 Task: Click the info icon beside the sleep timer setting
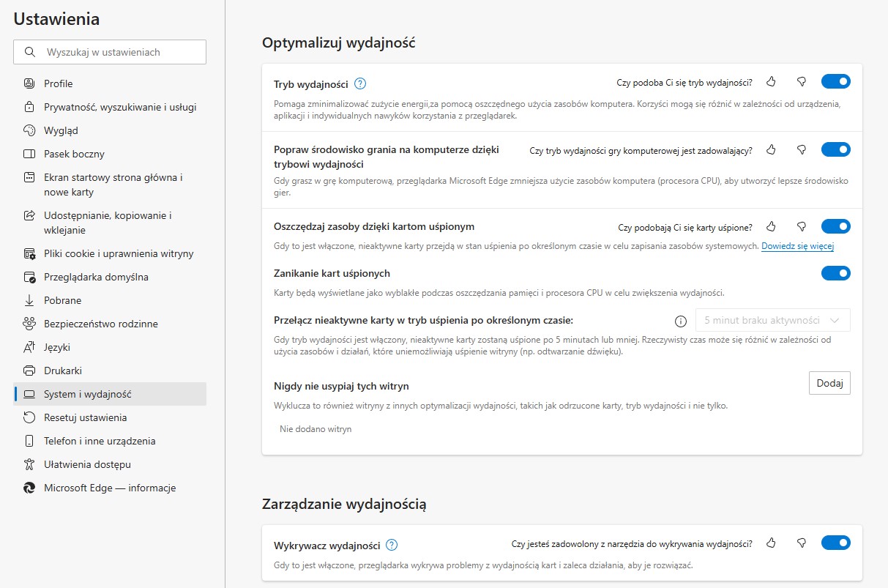click(x=680, y=321)
